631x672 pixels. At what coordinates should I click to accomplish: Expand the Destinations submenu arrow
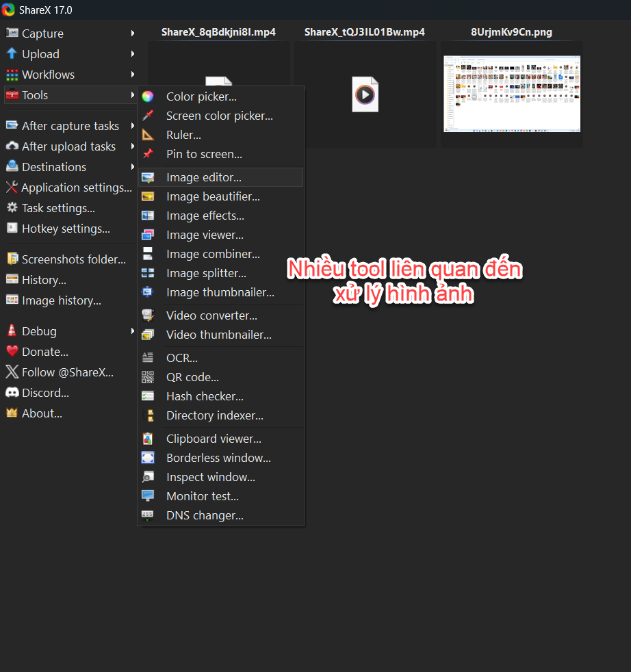tap(133, 167)
